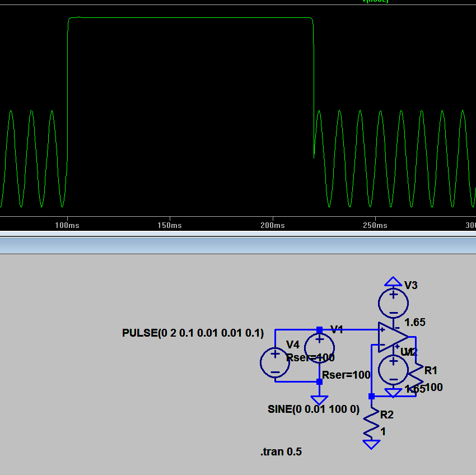476x475 pixels.
Task: Click the V4 label
Action: 293,344
